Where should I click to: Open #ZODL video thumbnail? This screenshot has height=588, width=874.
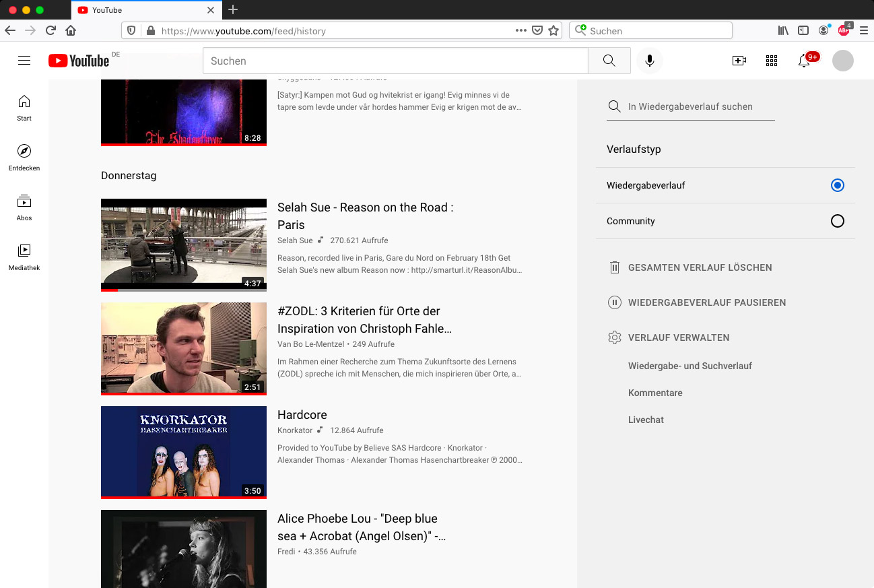[184, 348]
